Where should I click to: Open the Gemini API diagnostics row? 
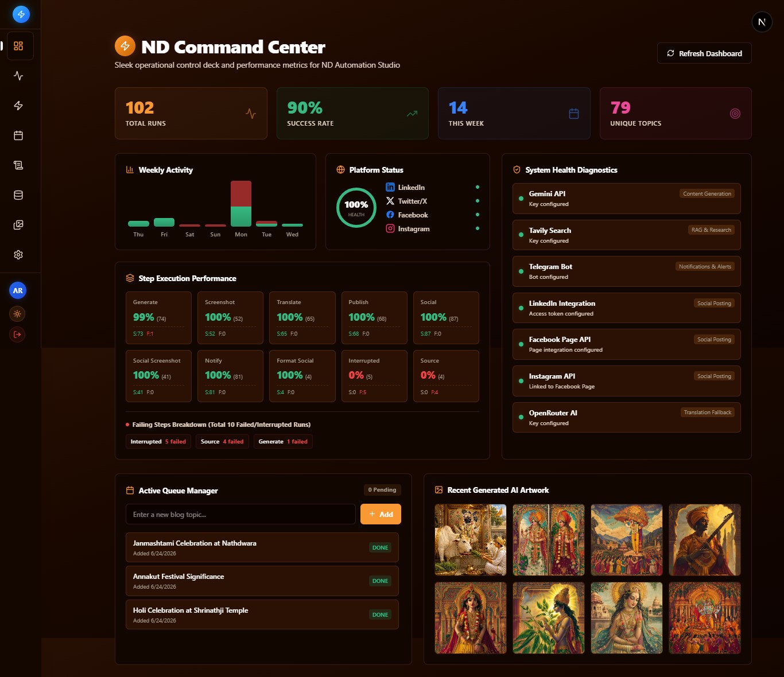(x=627, y=199)
